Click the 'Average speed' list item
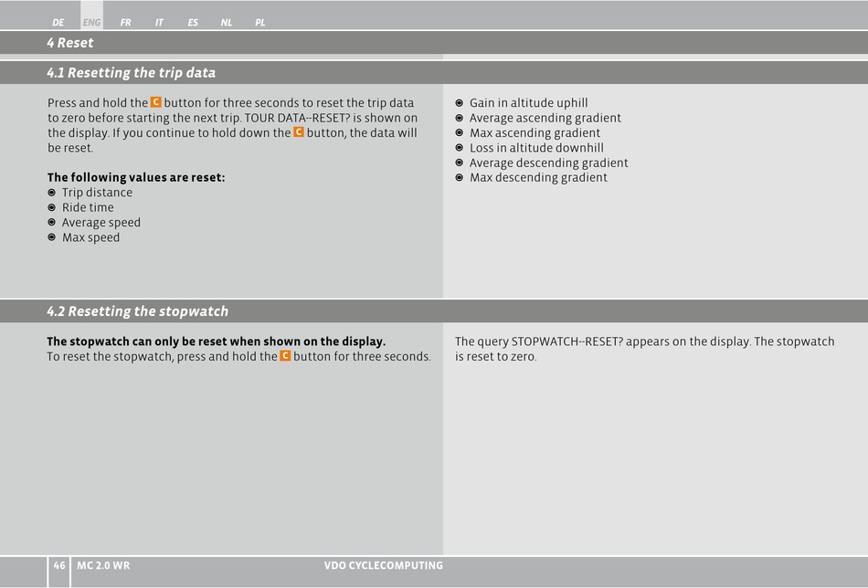Screen dimensions: 868x588 coord(101,223)
